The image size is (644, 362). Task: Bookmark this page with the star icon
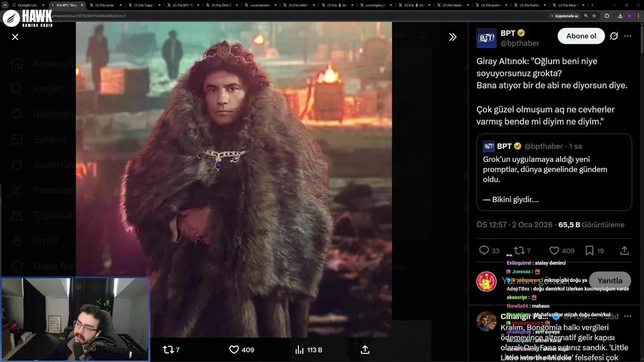[x=594, y=16]
